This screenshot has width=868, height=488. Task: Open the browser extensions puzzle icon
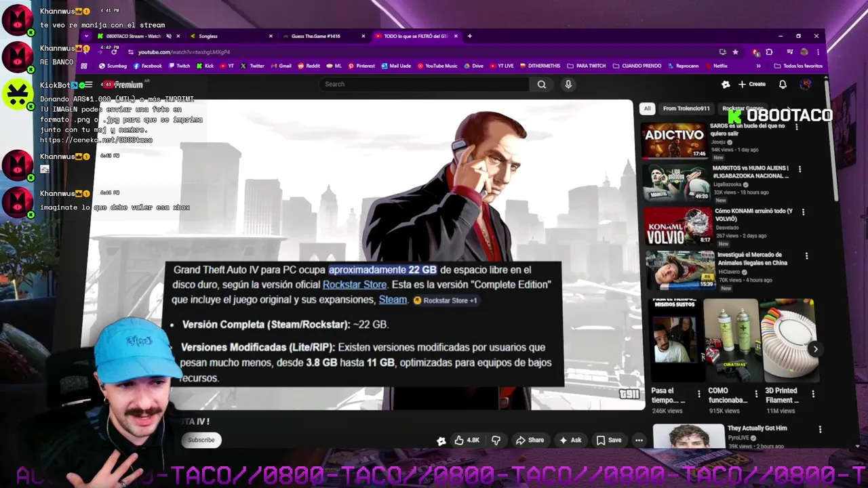(769, 52)
